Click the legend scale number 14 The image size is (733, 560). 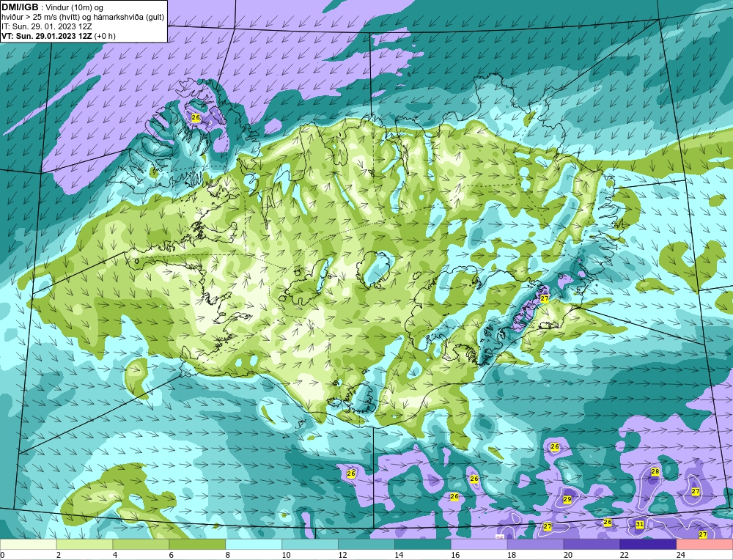pos(399,555)
